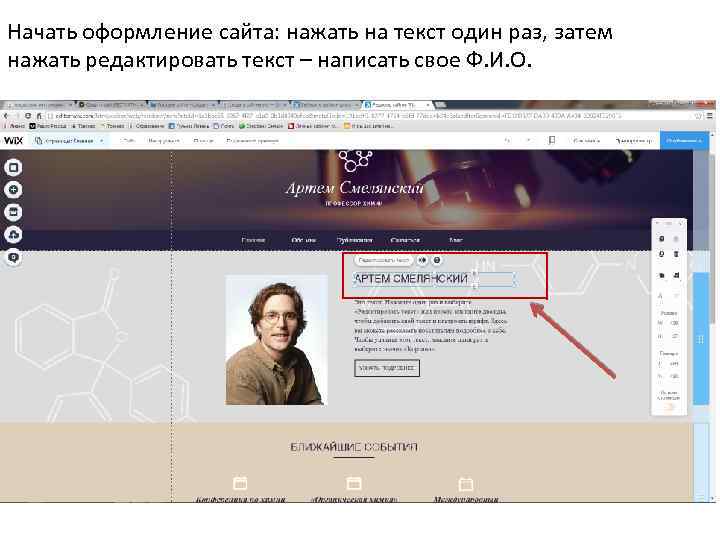This screenshot has height=540, width=720.
Task: Close the floating toolbar panel
Action: pos(681,223)
